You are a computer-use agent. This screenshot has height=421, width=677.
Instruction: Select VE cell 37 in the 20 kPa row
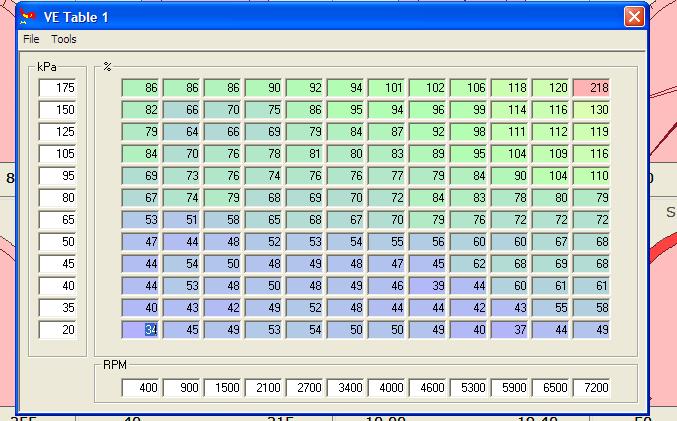[x=509, y=330]
